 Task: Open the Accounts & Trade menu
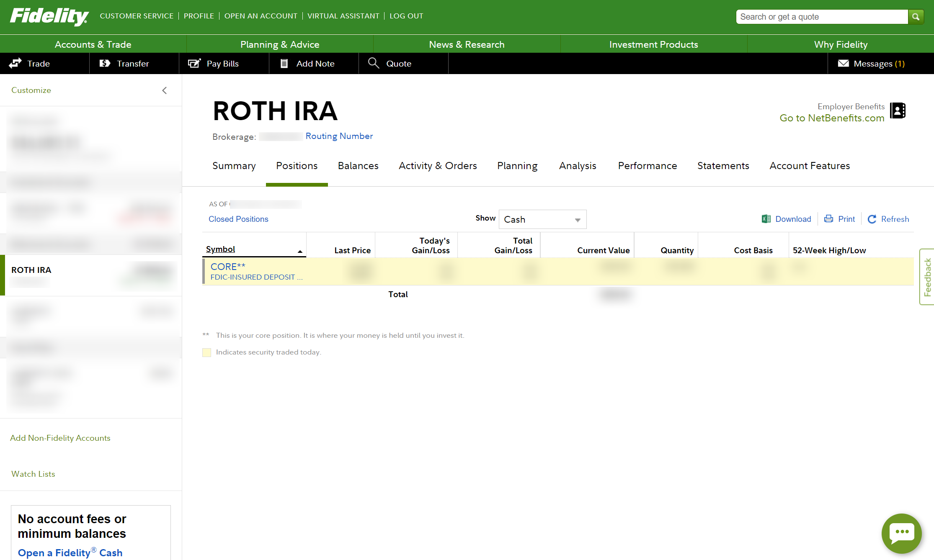(93, 44)
